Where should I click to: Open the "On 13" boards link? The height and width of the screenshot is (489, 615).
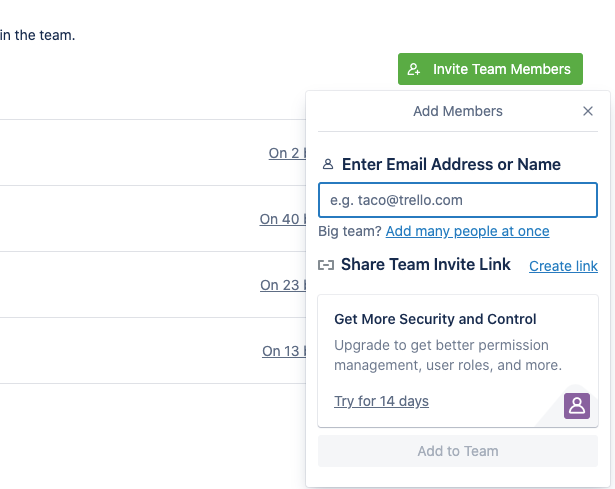283,351
